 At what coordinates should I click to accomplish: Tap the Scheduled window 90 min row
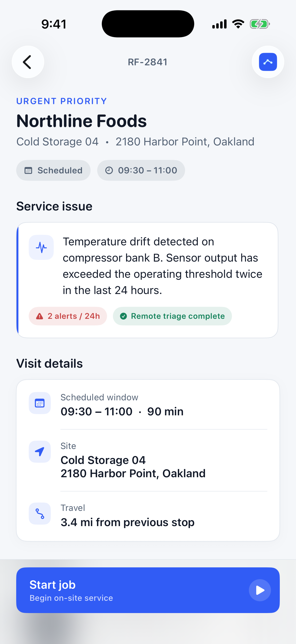point(148,405)
